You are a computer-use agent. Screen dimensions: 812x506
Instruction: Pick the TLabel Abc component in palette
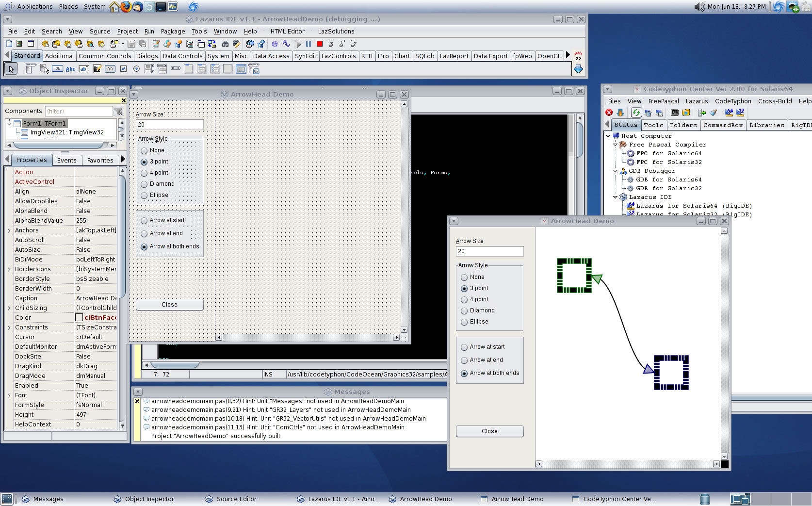(71, 69)
